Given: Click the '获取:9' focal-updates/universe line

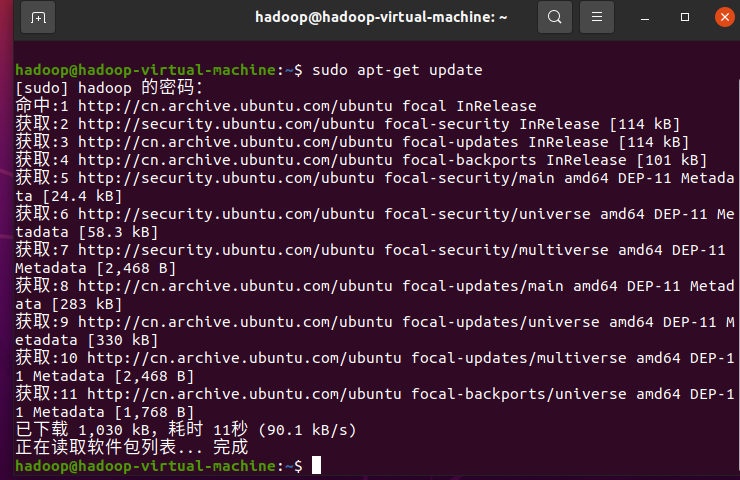Looking at the screenshot, I should [375, 322].
